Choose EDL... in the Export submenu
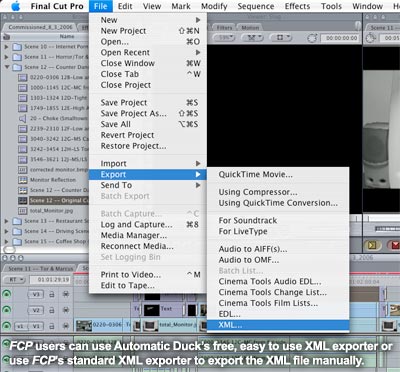The image size is (400, 372). pos(278,314)
